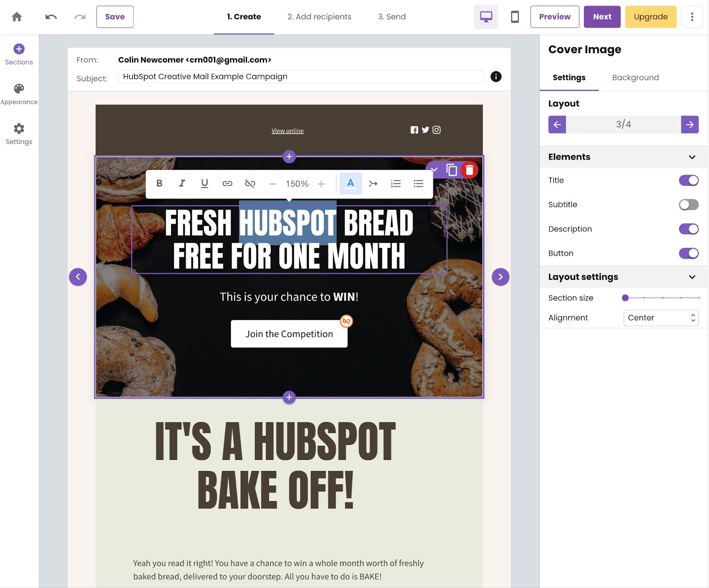Remove link from selected text

(250, 183)
